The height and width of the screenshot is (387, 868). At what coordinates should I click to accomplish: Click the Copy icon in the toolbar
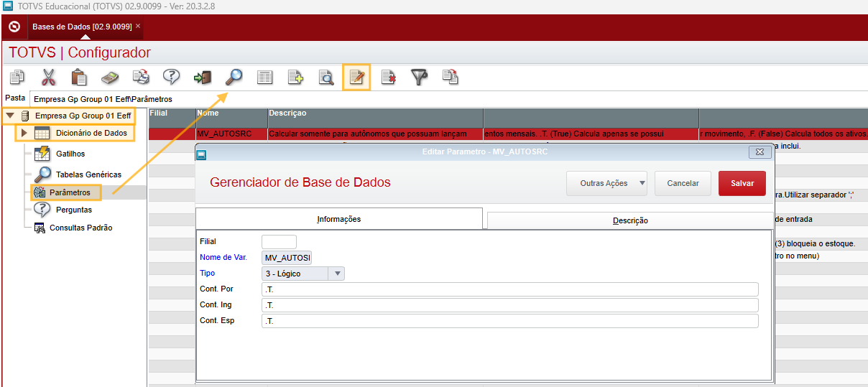tap(17, 77)
